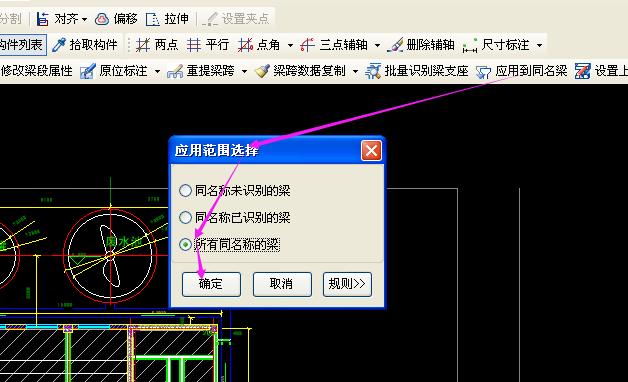Select the 三点辅轴 arc axis icon
The image size is (628, 382).
[307, 45]
